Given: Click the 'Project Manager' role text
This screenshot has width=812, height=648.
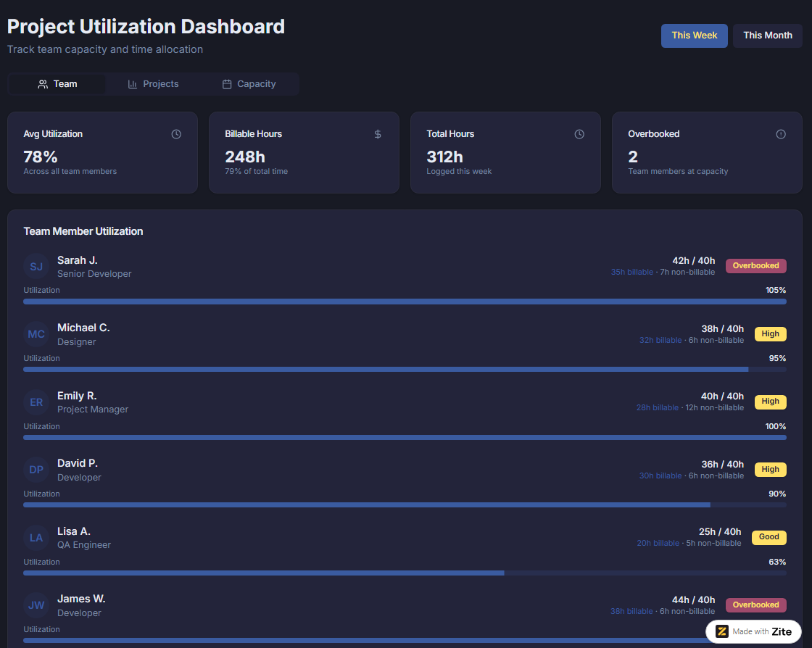Looking at the screenshot, I should [x=93, y=410].
